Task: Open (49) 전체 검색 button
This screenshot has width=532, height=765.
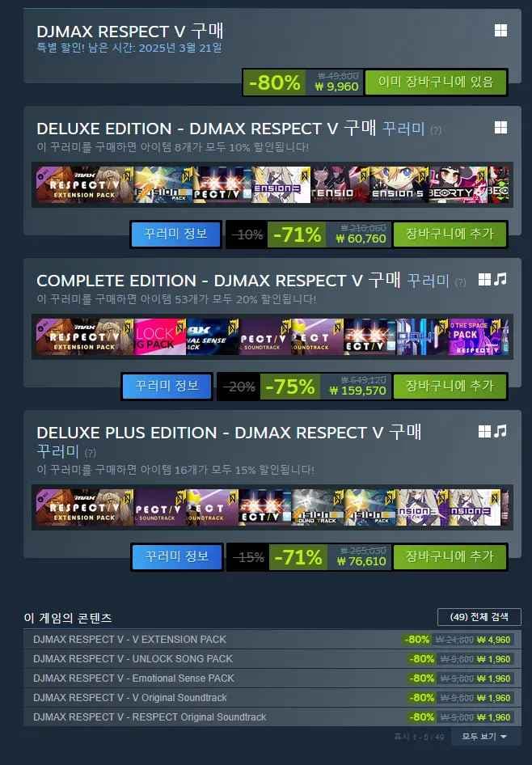Action: pyautogui.click(x=479, y=617)
